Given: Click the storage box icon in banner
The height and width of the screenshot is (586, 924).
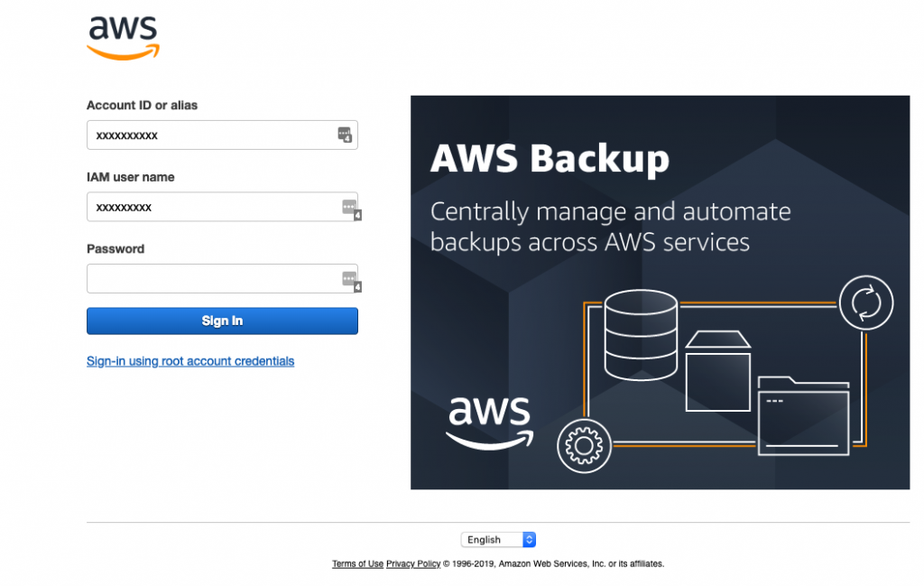Looking at the screenshot, I should point(717,371).
